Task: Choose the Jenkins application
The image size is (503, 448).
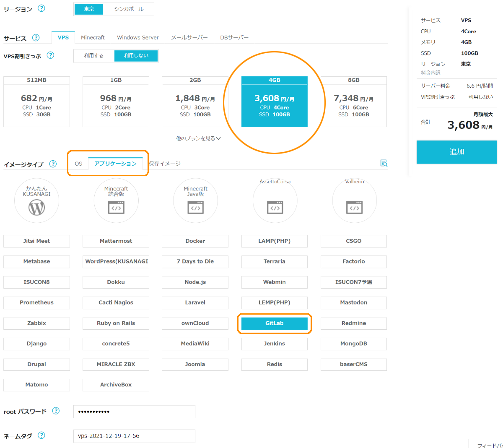Action: tap(275, 344)
